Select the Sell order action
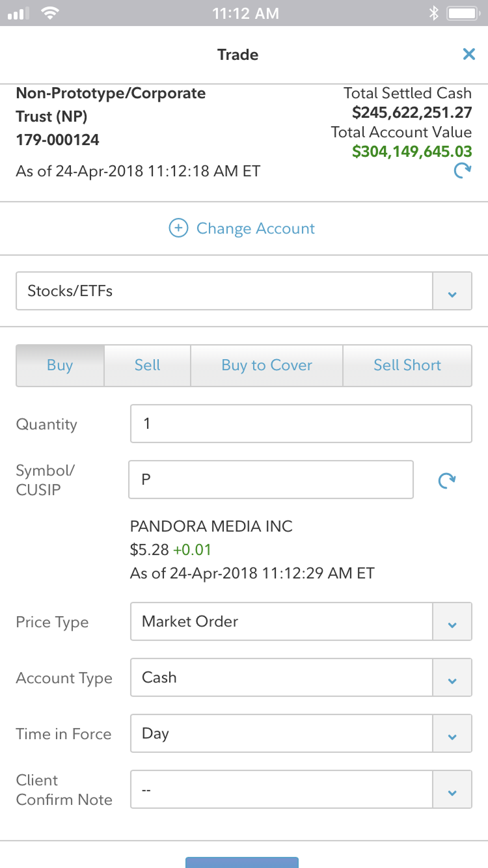Viewport: 488px width, 868px height. point(147,365)
